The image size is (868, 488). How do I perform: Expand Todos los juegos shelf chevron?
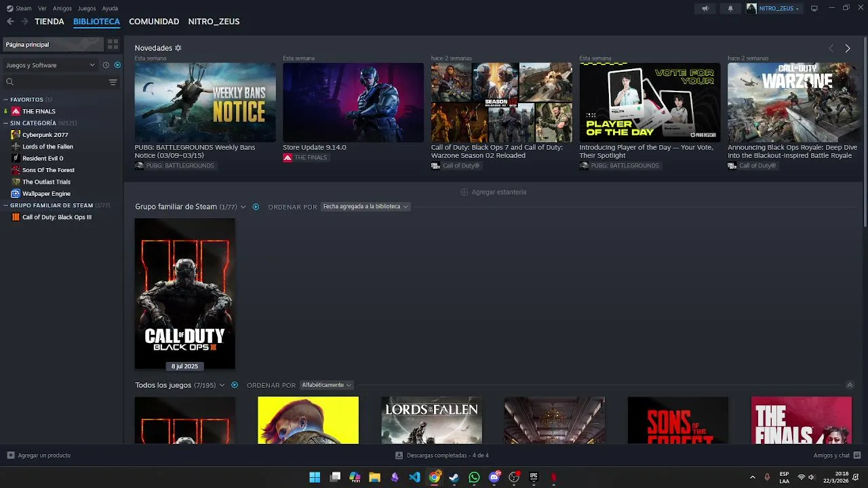pos(222,385)
